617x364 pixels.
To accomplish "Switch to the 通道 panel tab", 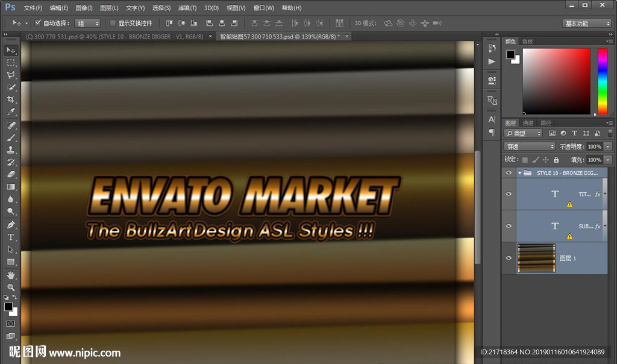I will tap(528, 123).
